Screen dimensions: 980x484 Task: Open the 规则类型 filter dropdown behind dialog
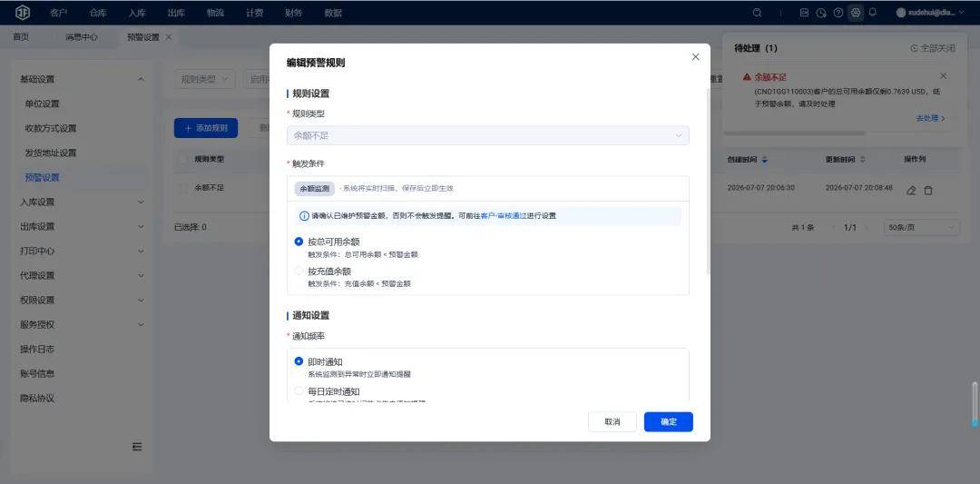[x=205, y=79]
